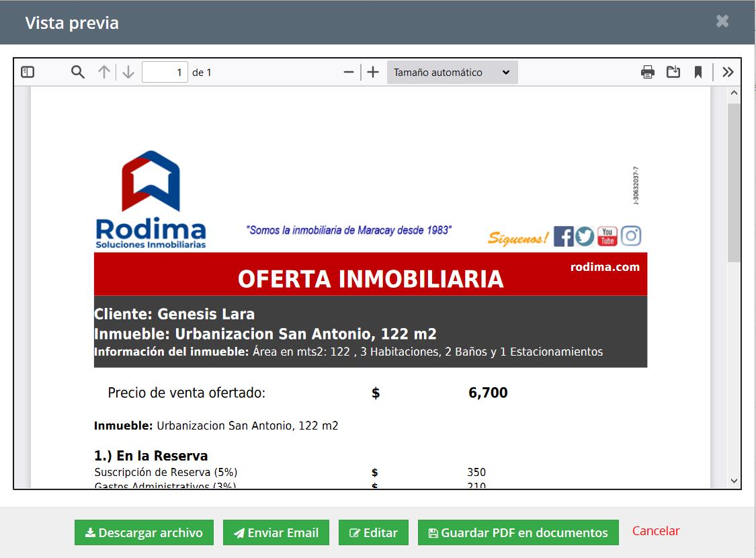Viewport: 756px width, 558px height.
Task: Click the red Cancelar link
Action: (656, 531)
